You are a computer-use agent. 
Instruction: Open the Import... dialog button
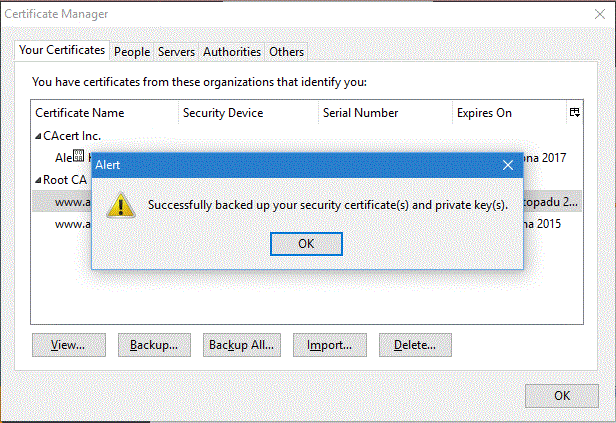(x=329, y=345)
